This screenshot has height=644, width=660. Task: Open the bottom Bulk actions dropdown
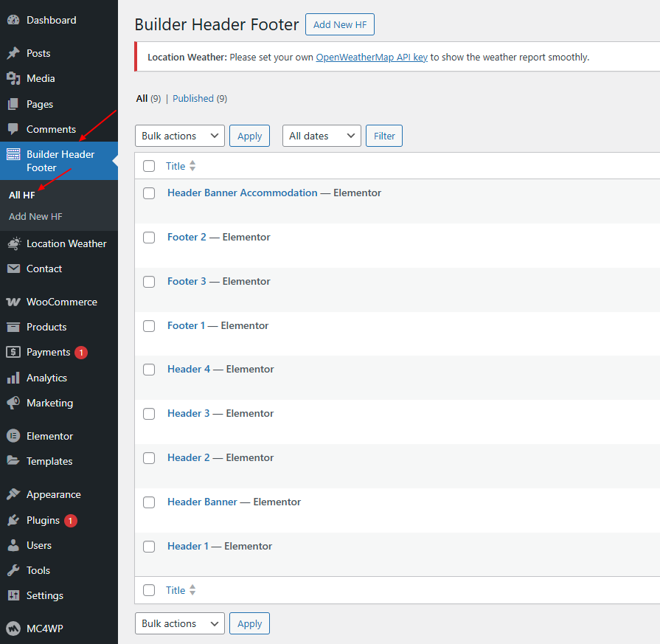pyautogui.click(x=180, y=623)
